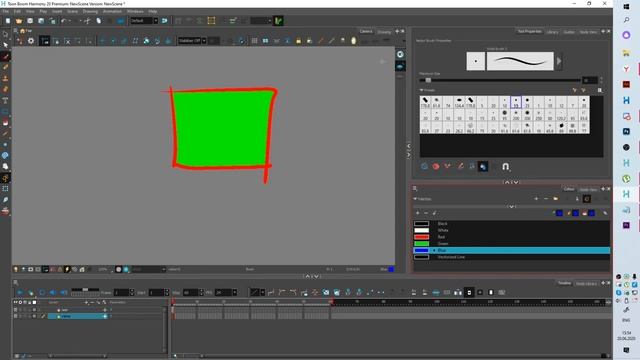
Task: Click the workspace manager icon next to Default
Action: pyautogui.click(x=164, y=21)
